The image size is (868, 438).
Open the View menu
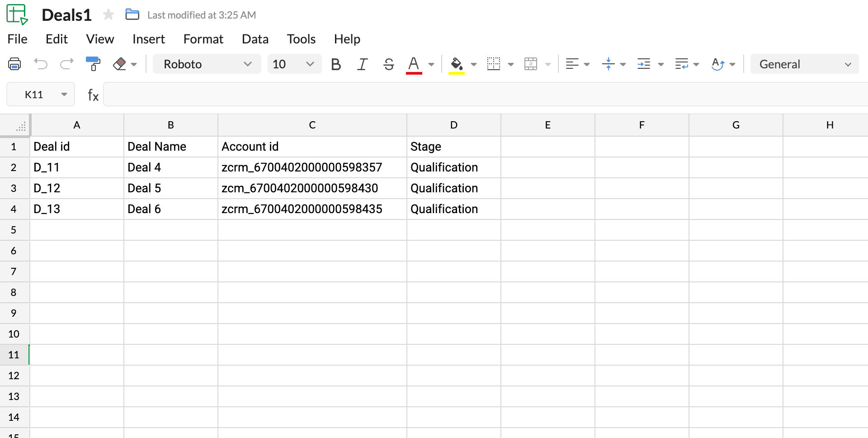pyautogui.click(x=100, y=39)
